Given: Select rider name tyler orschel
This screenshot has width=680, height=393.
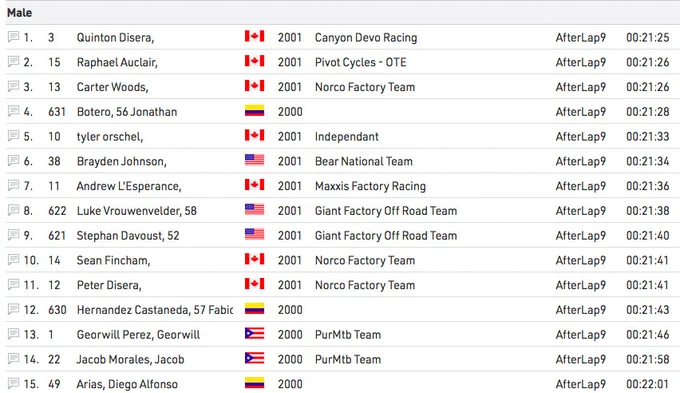Looking at the screenshot, I should [110, 137].
